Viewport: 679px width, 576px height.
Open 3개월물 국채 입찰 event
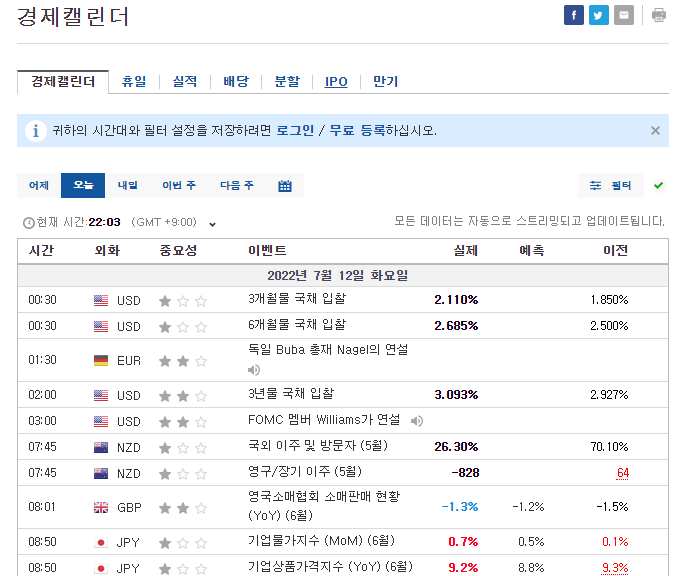pos(297,299)
